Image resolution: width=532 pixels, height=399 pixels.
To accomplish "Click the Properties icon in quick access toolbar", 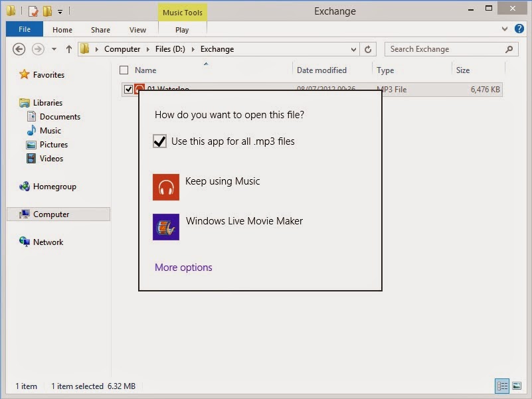I will (33, 11).
